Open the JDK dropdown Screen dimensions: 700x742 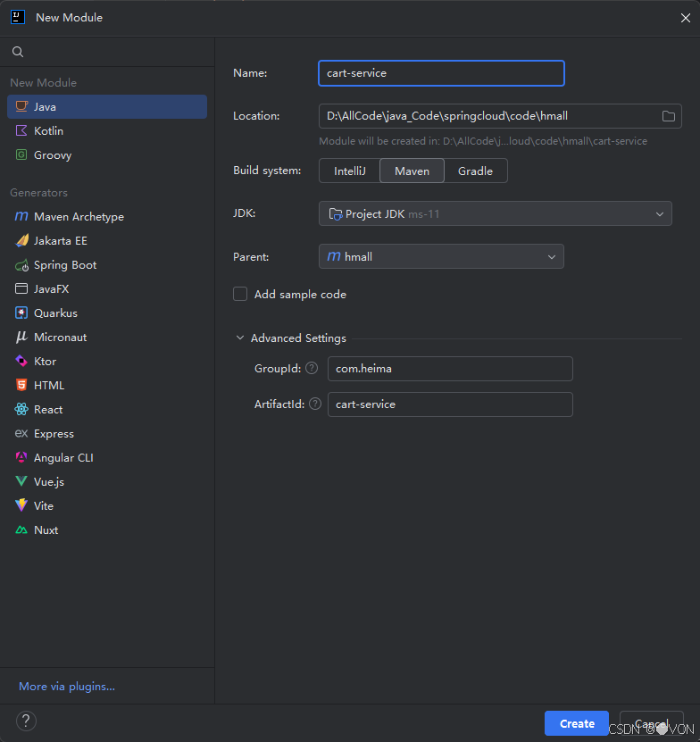point(495,214)
